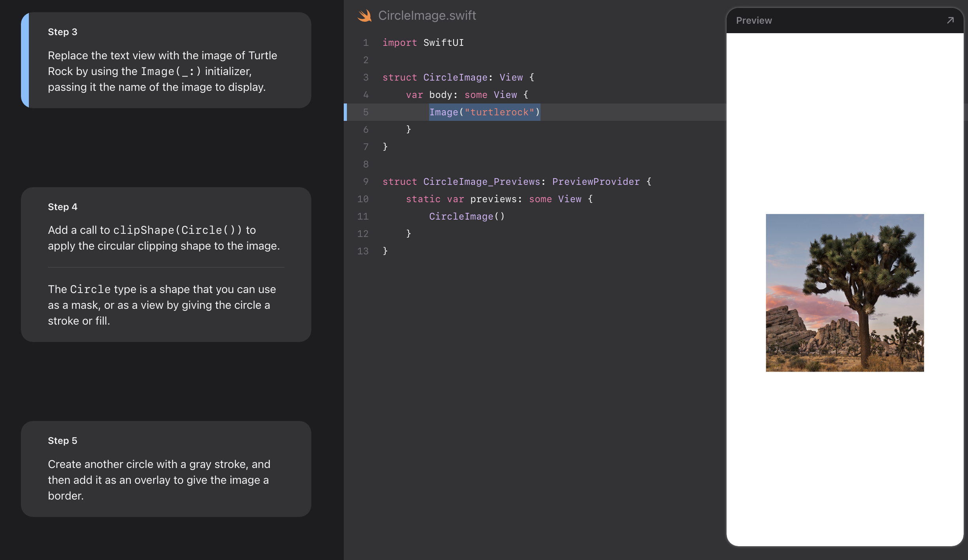Click line number 5 in the gutter

(366, 112)
